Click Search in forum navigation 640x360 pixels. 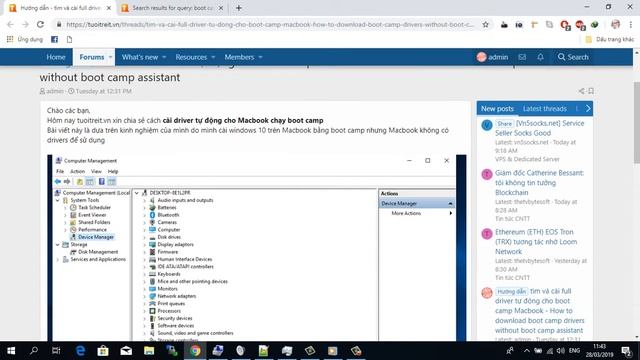point(573,57)
